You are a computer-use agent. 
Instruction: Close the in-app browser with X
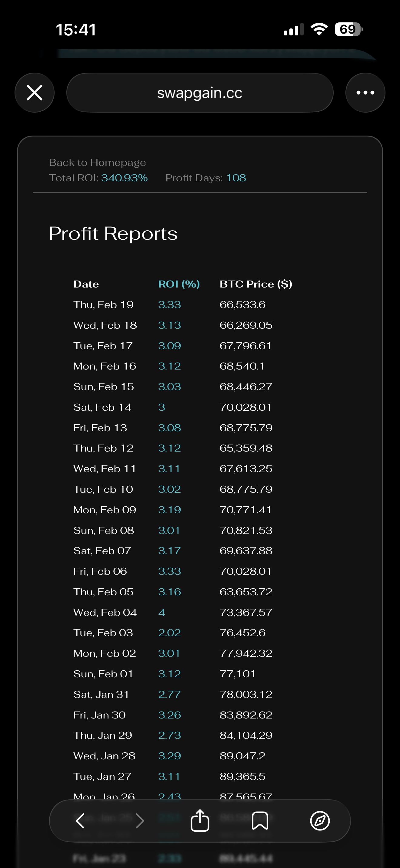(x=35, y=93)
